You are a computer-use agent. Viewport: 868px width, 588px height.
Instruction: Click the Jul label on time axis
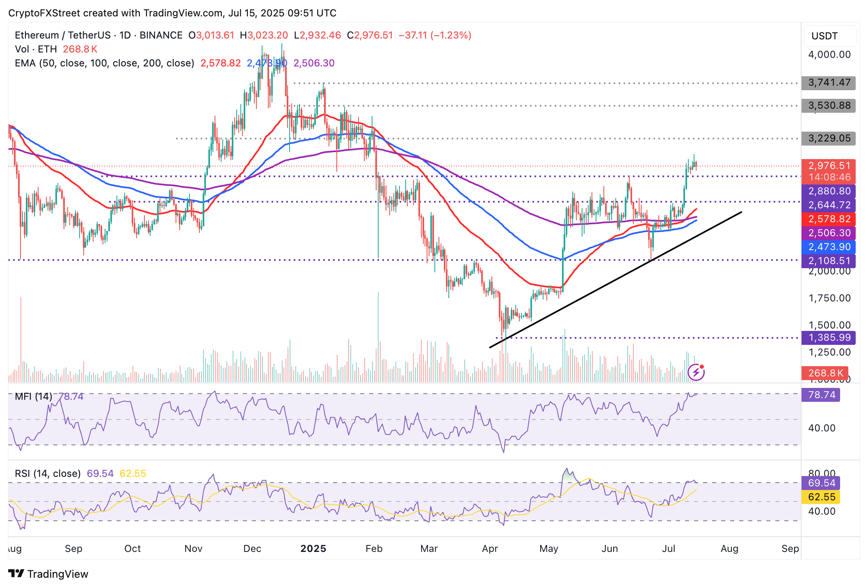(669, 549)
